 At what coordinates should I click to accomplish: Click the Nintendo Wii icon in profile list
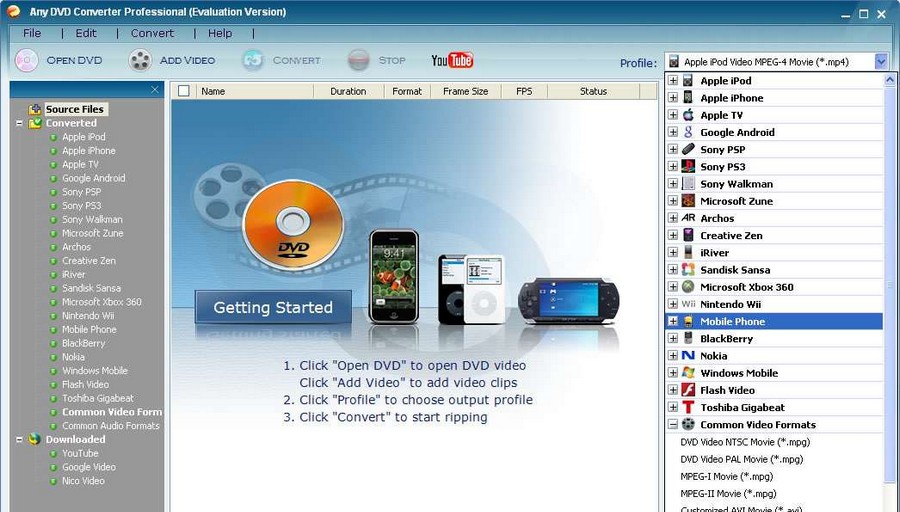pos(688,304)
